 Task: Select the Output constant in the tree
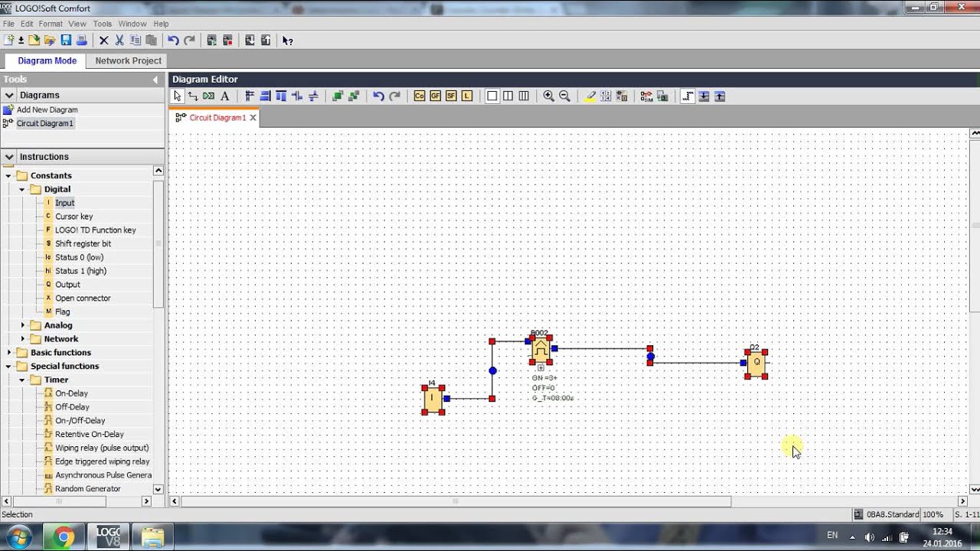pyautogui.click(x=67, y=285)
